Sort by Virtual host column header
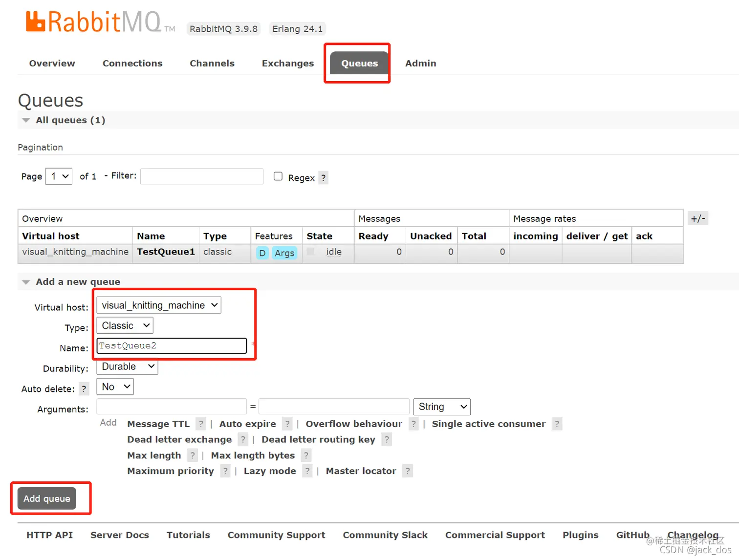The width and height of the screenshot is (739, 560). coord(51,236)
